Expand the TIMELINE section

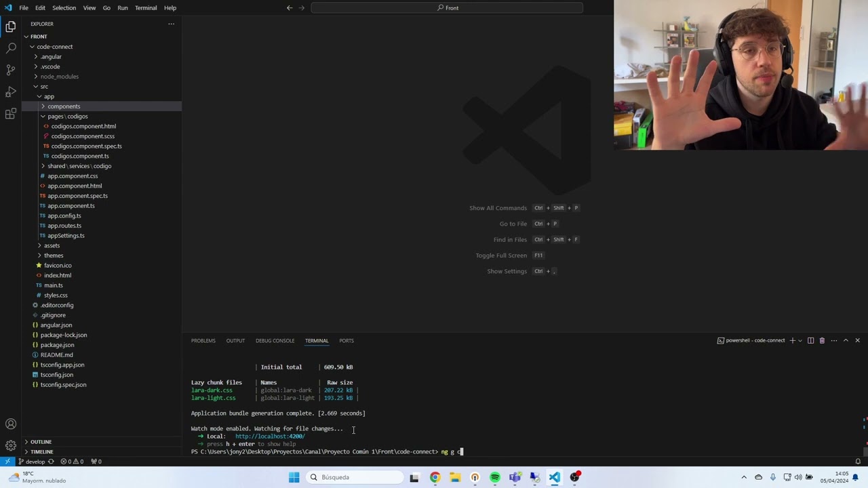(102, 451)
